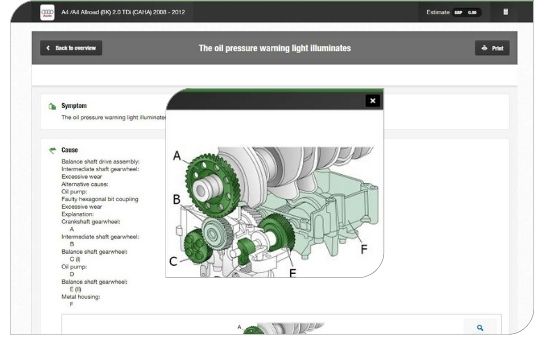
Task: Go back using Back to overview button
Action: click(71, 48)
